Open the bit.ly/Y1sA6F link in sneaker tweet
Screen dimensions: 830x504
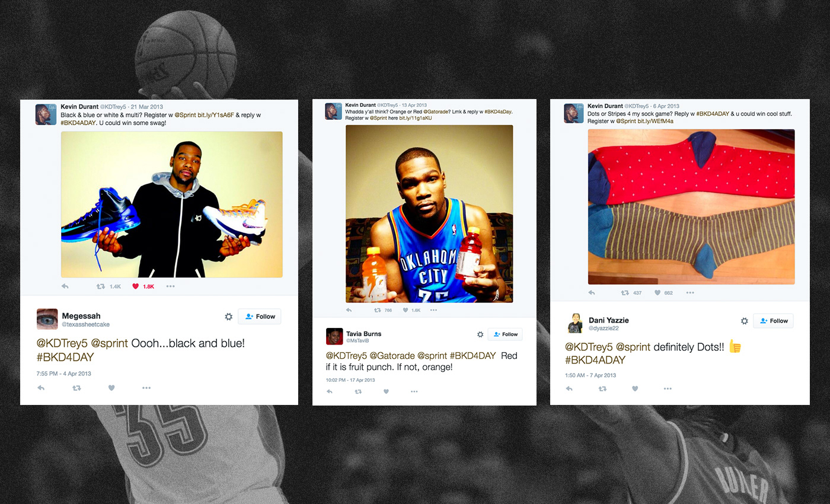point(216,115)
